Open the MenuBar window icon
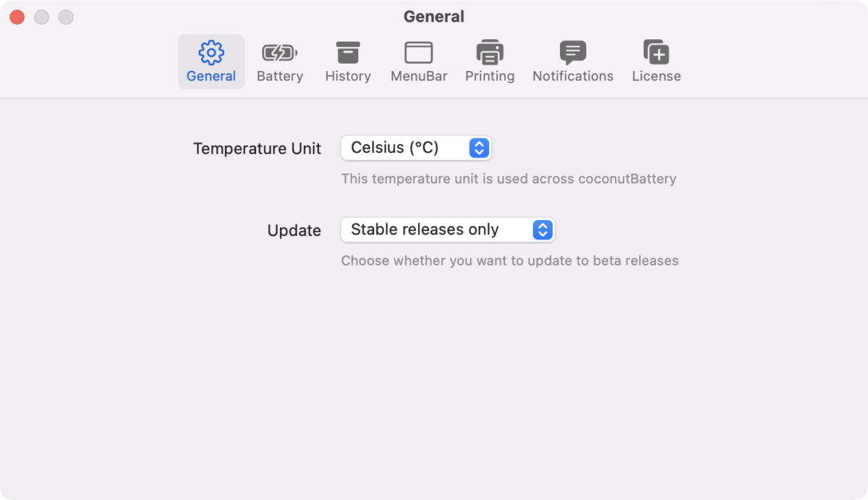Image resolution: width=868 pixels, height=500 pixels. [x=419, y=52]
